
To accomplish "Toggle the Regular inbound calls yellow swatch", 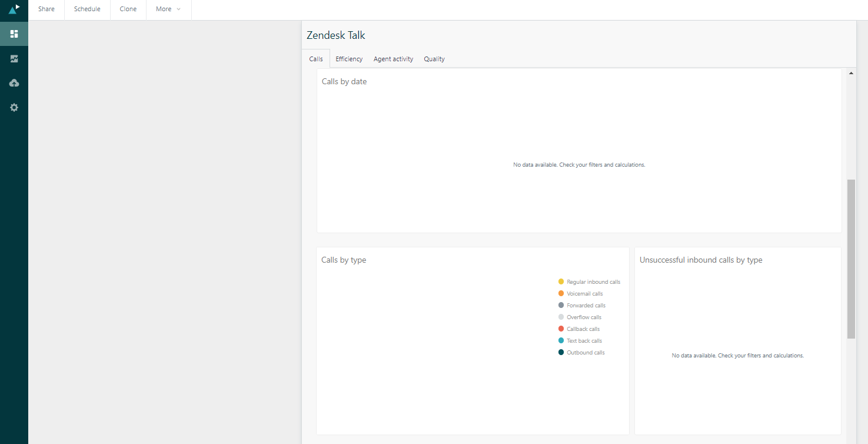I will (x=561, y=281).
